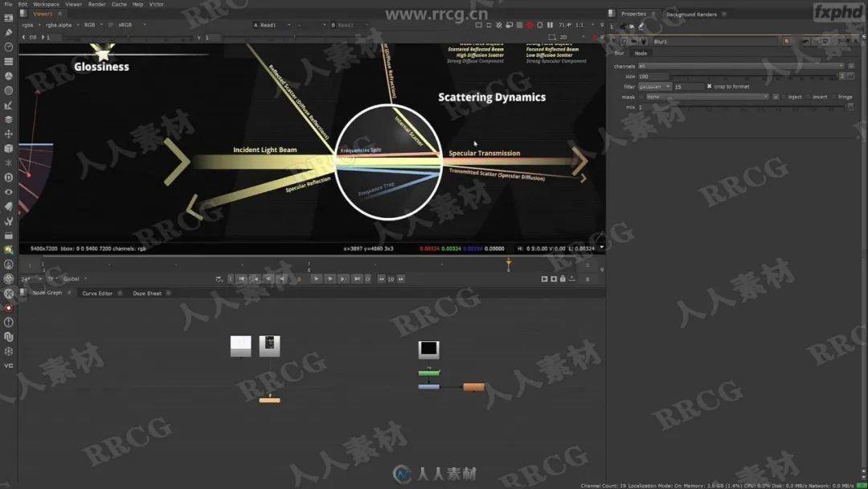Select the orange node in the node graph
The height and width of the screenshot is (489, 868).
[473, 387]
